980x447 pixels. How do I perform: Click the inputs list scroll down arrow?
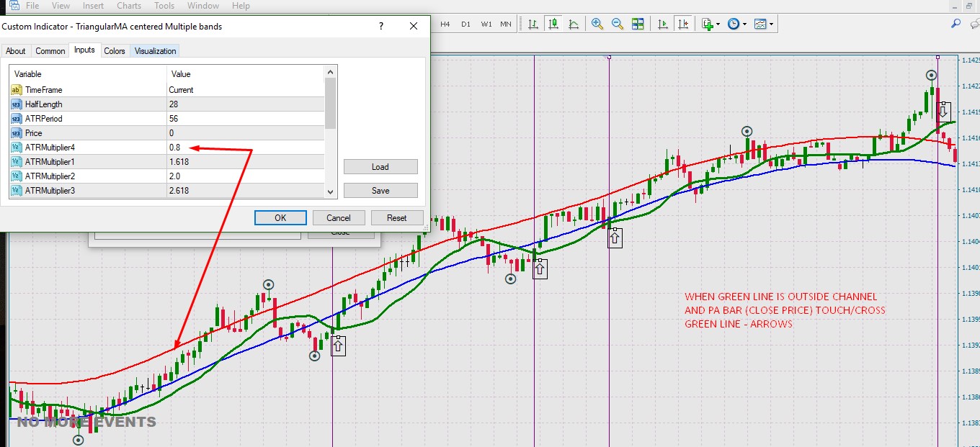click(331, 192)
